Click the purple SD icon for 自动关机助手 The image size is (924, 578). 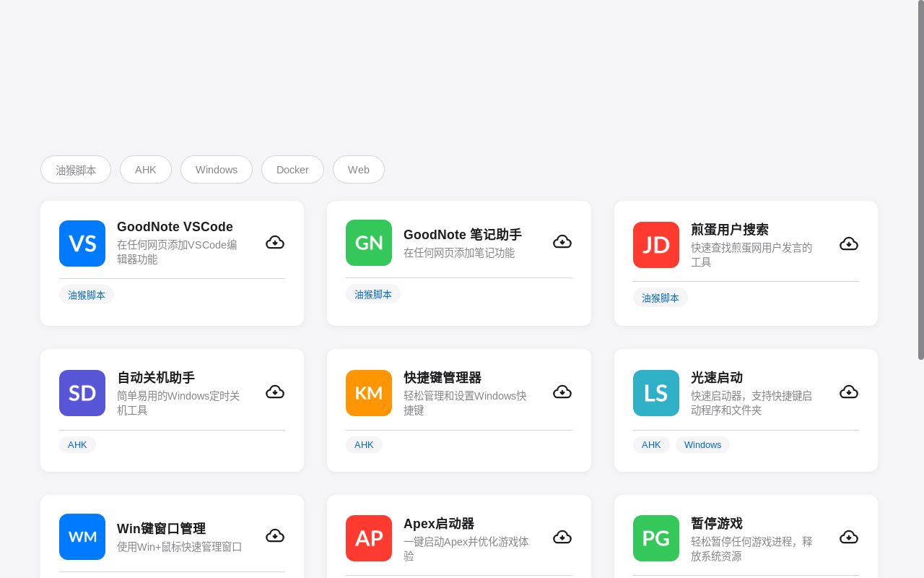coord(82,393)
